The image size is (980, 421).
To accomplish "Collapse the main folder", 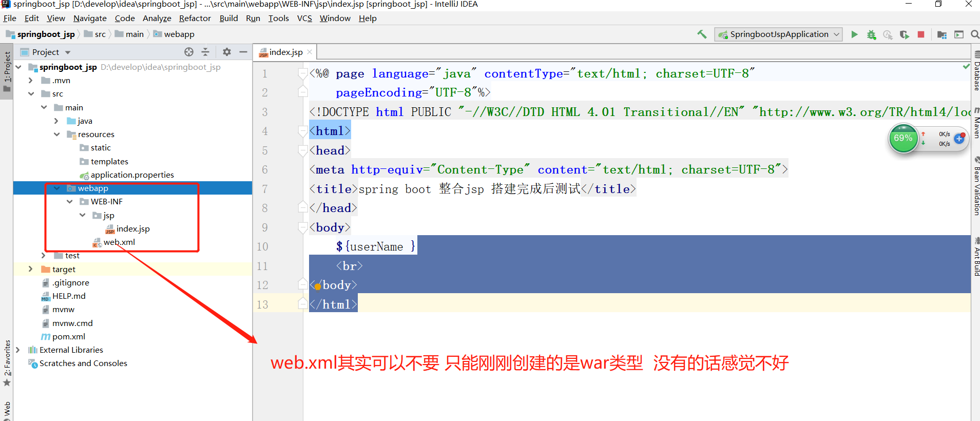I will 44,107.
